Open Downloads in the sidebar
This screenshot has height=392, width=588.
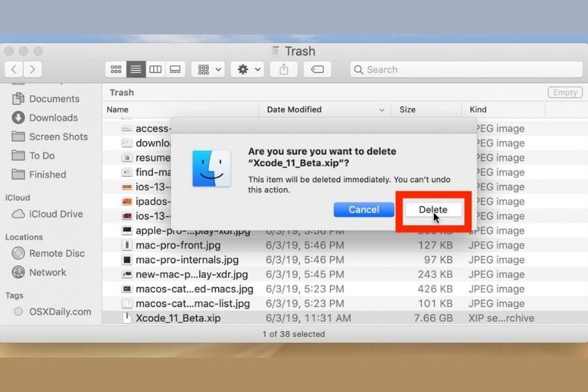point(53,118)
